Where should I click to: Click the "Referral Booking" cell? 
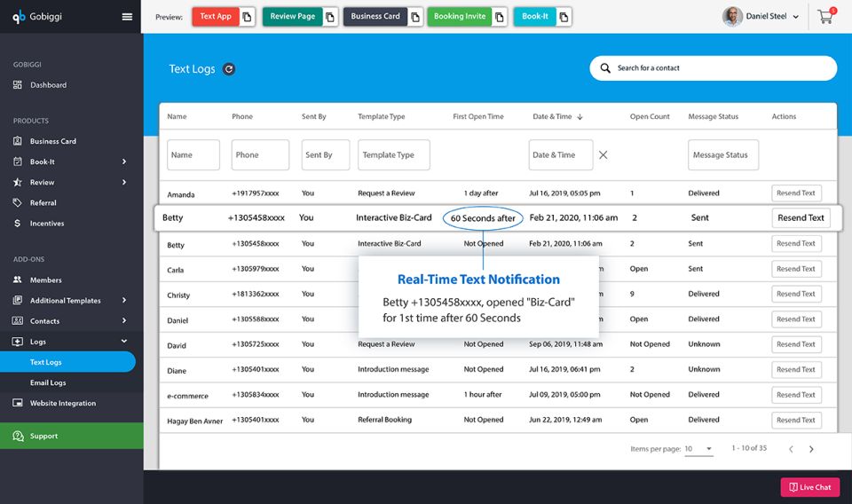(384, 420)
